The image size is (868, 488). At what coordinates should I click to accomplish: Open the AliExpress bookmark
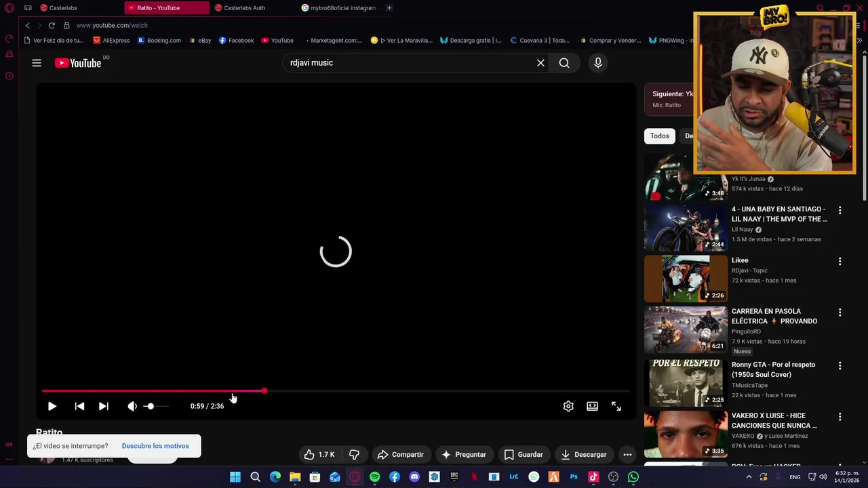[x=111, y=41]
